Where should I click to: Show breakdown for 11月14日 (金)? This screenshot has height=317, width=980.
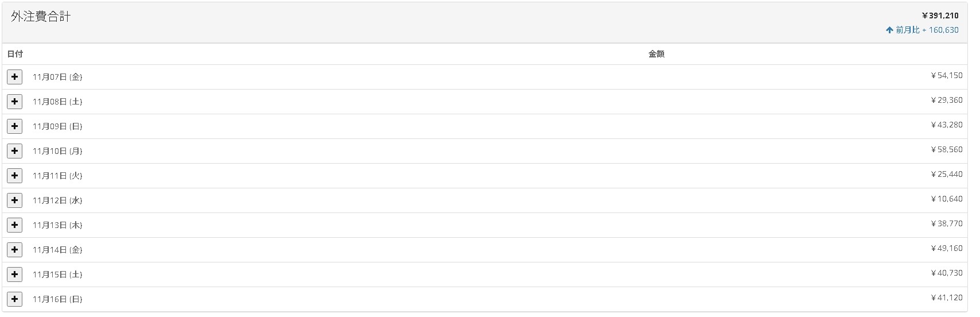pyautogui.click(x=15, y=249)
